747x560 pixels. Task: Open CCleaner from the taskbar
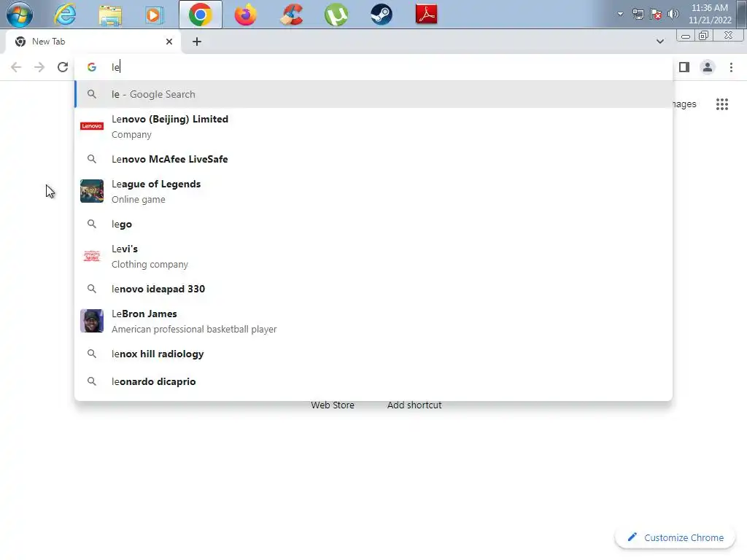(290, 15)
